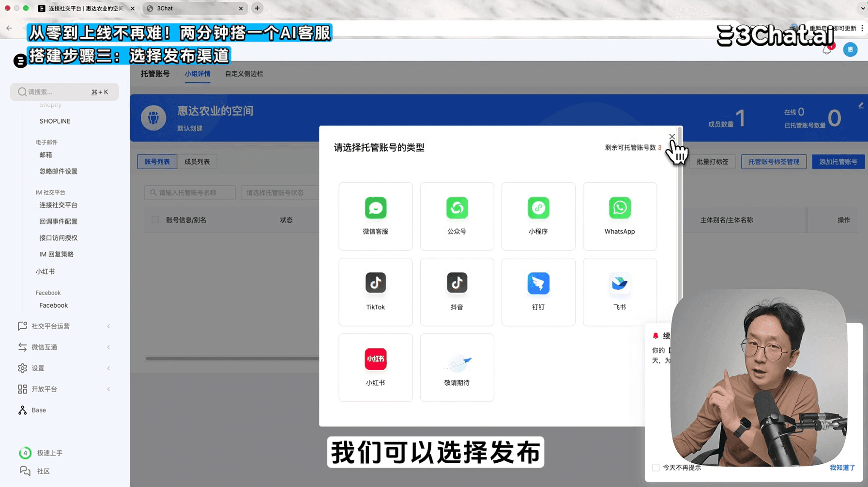Open the Facebook sidebar item
Screen dimensions: 868x487
pyautogui.click(x=53, y=305)
